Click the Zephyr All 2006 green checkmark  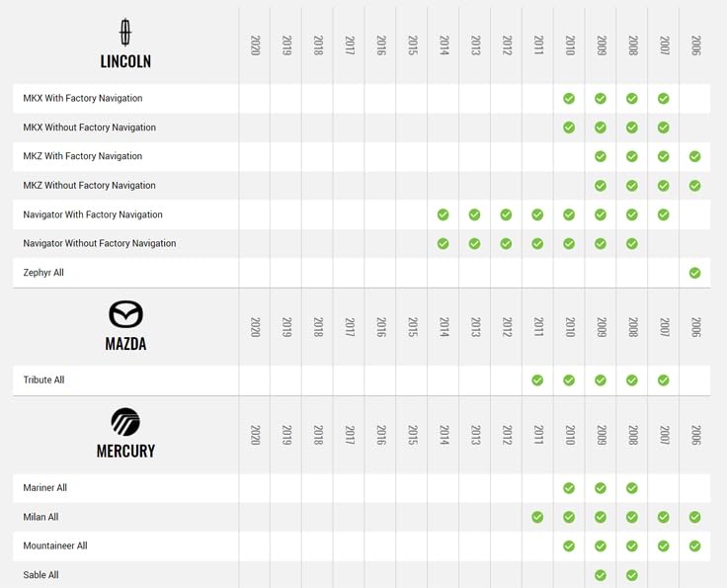694,273
